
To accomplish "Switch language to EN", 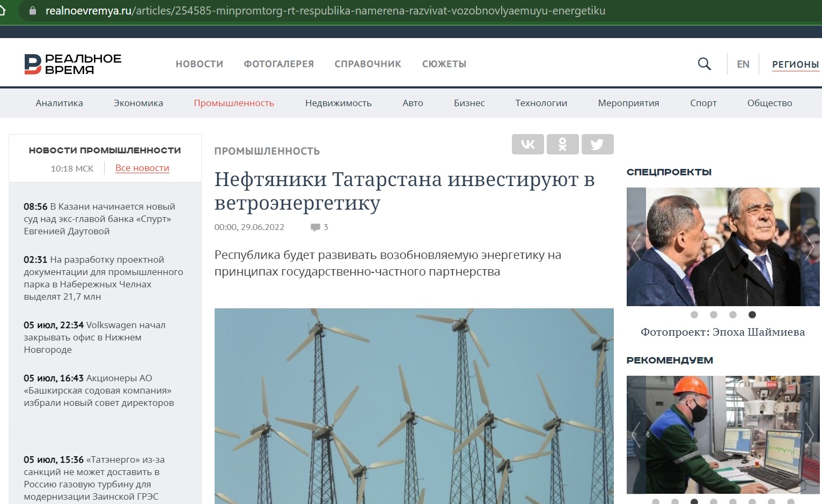I will [743, 64].
